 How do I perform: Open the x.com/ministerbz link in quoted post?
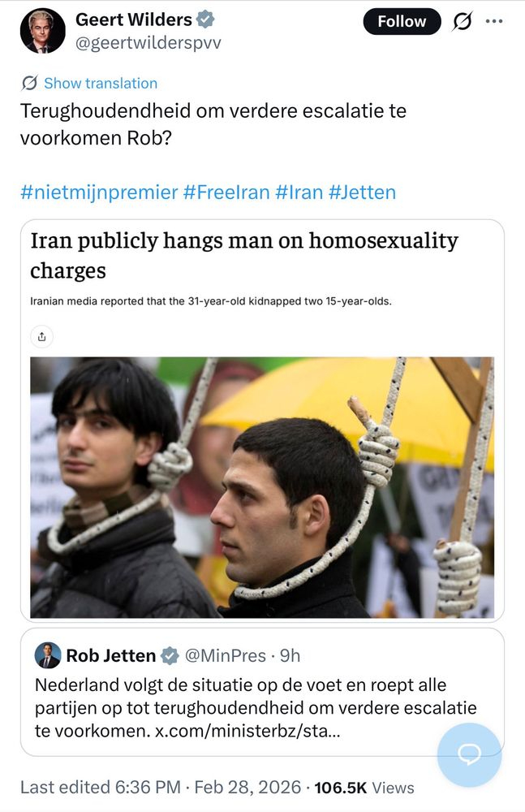point(247,731)
